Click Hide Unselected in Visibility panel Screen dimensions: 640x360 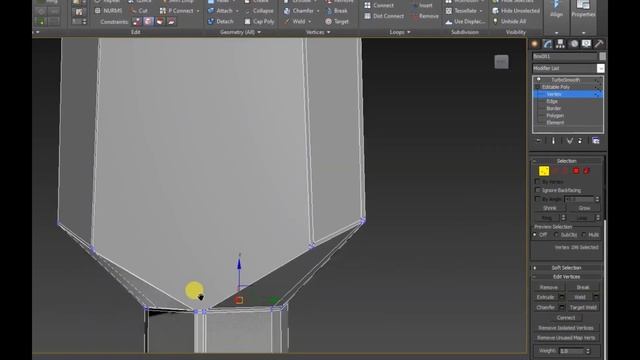click(516, 11)
